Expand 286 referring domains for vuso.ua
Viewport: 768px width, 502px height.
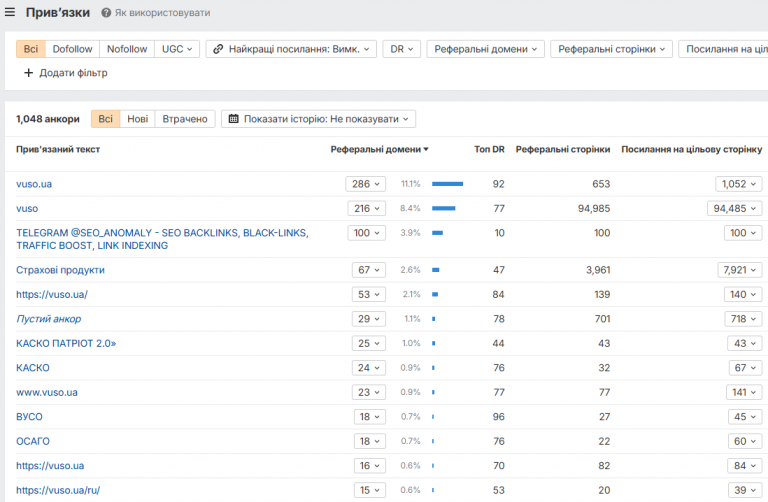point(365,184)
